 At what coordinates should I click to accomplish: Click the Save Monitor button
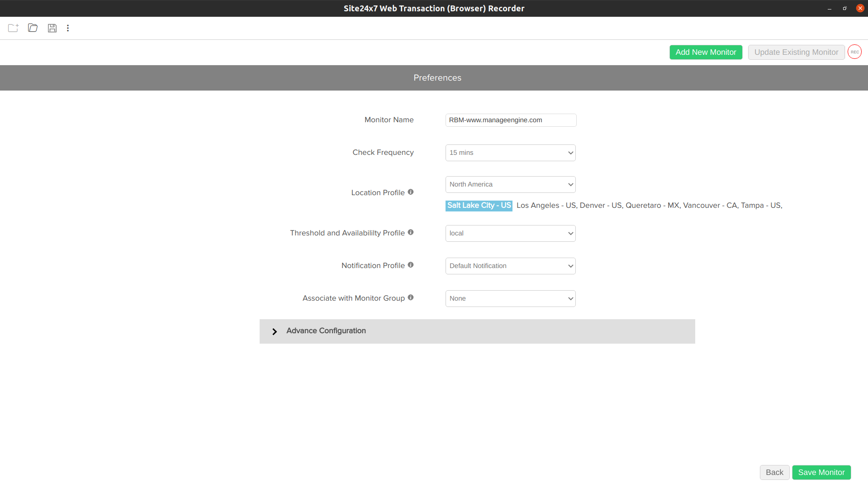(x=821, y=472)
